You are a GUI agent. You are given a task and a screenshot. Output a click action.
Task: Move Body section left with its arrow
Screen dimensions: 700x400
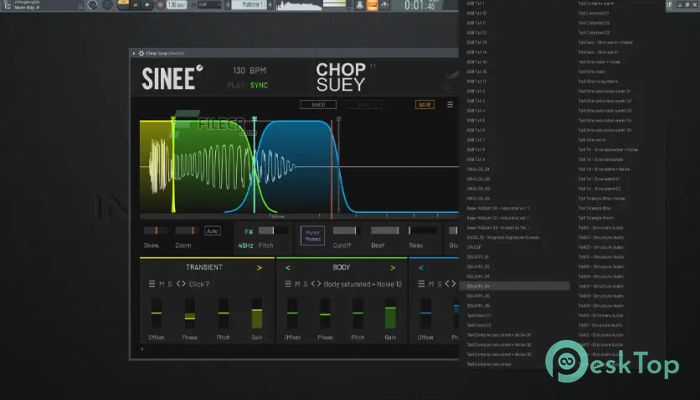coord(288,268)
